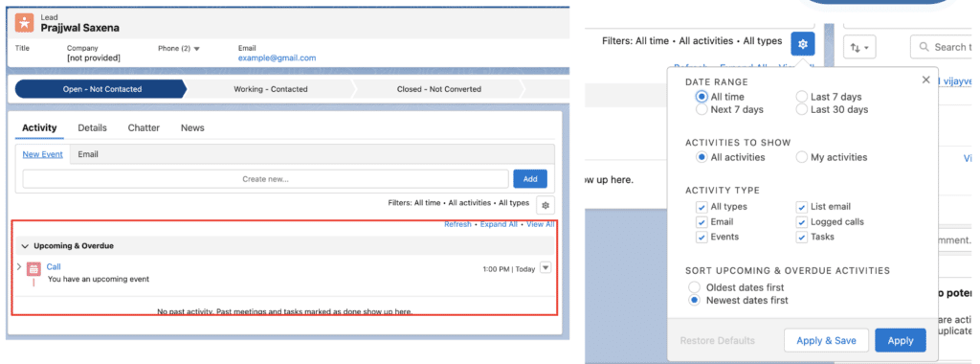
Task: Click the orange Lead star icon
Action: [24, 23]
